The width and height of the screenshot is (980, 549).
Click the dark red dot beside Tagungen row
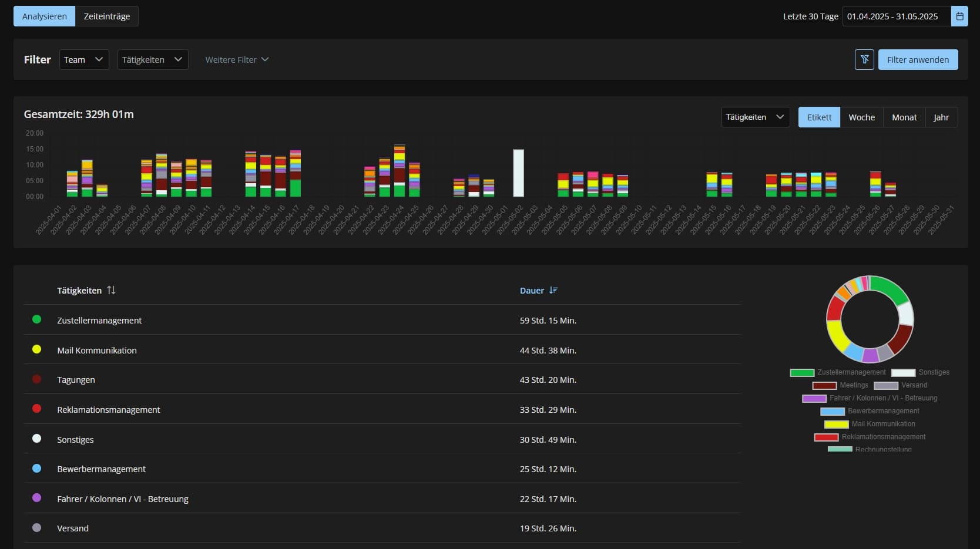pyautogui.click(x=36, y=379)
